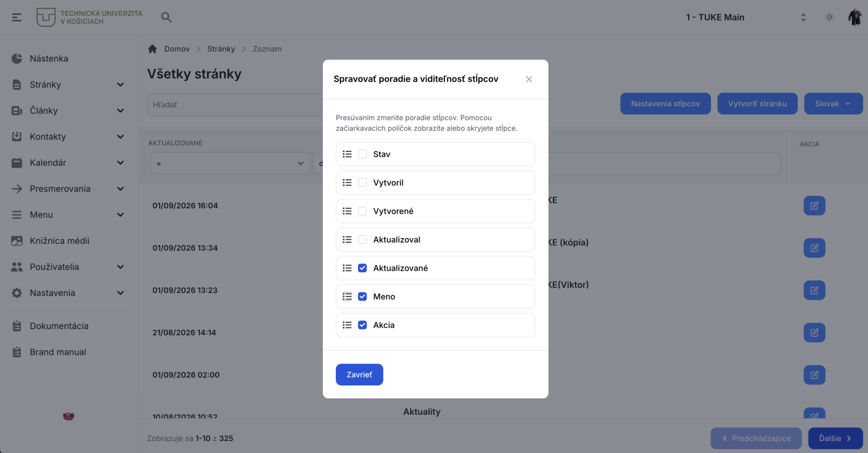Click the Hľadať search input field

(235, 105)
